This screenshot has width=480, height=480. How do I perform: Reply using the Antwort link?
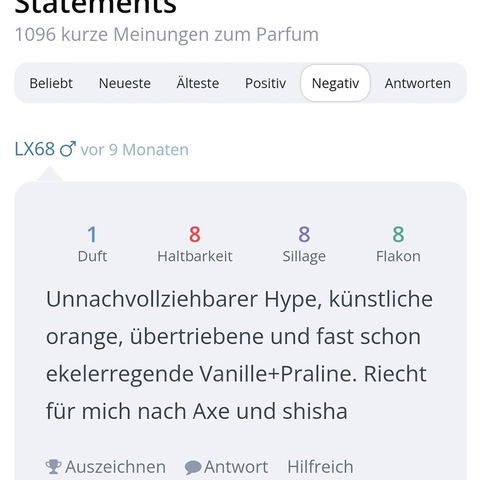(x=236, y=467)
